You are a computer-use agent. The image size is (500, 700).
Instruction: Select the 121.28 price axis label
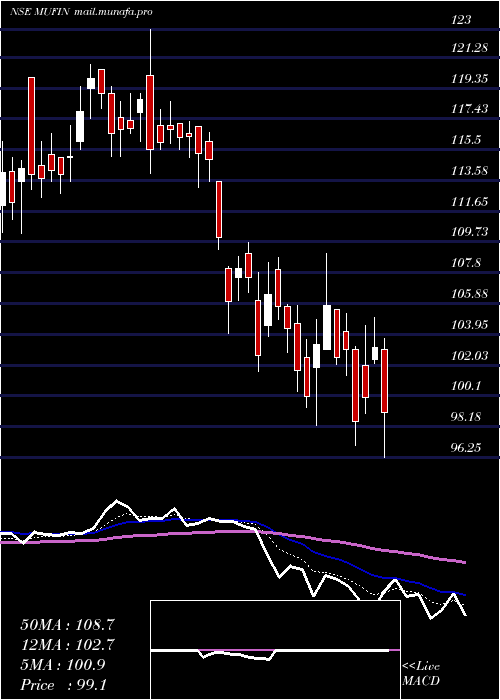click(470, 48)
